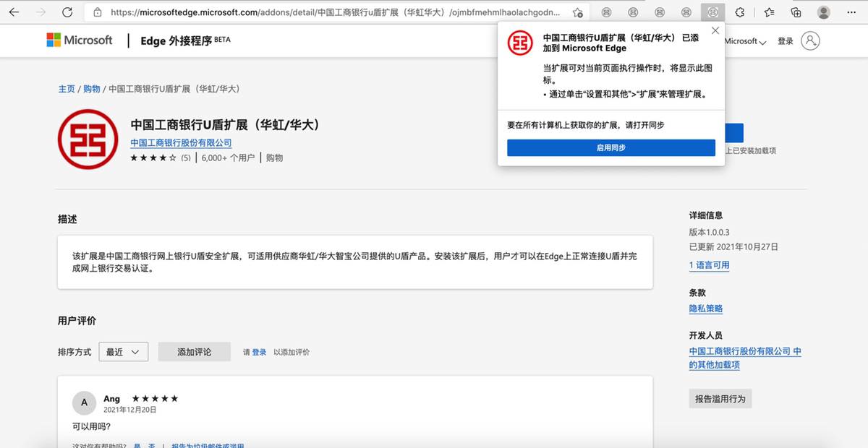The image size is (868, 448).
Task: Open the 购物 breadcrumb category
Action: click(x=91, y=89)
